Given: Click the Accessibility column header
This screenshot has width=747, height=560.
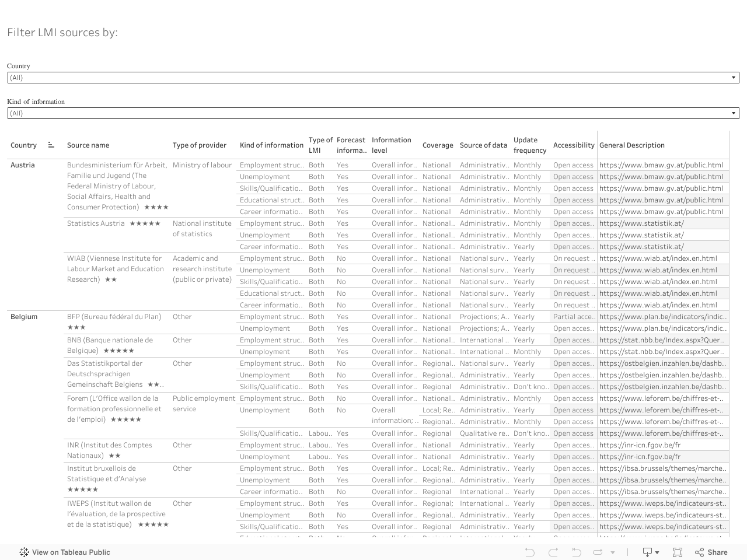Looking at the screenshot, I should [x=574, y=145].
